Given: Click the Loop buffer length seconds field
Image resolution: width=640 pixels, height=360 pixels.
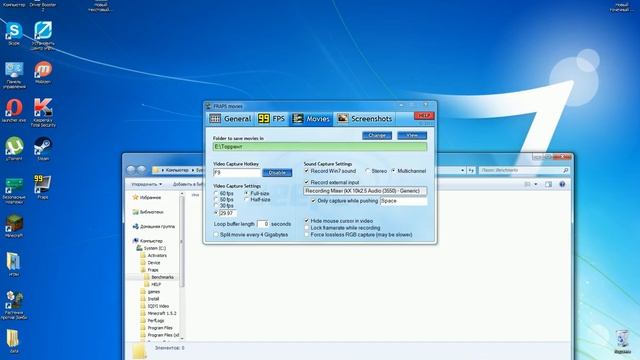Looking at the screenshot, I should click(x=263, y=224).
